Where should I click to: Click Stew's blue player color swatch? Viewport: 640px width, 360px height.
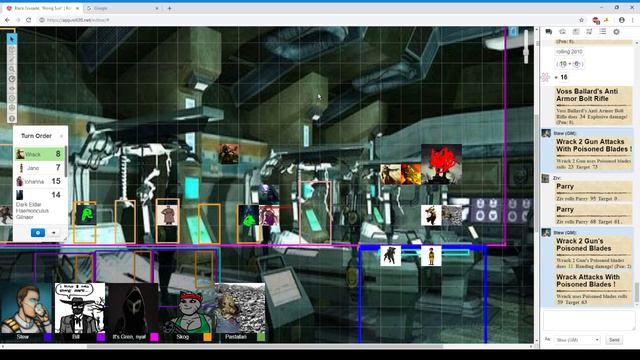48,337
